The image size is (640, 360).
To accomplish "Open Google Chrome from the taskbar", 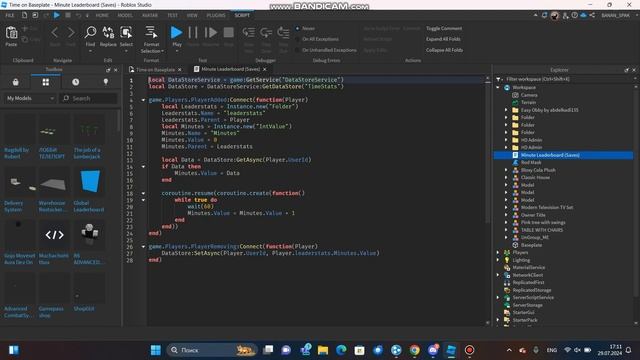I will coord(414,350).
